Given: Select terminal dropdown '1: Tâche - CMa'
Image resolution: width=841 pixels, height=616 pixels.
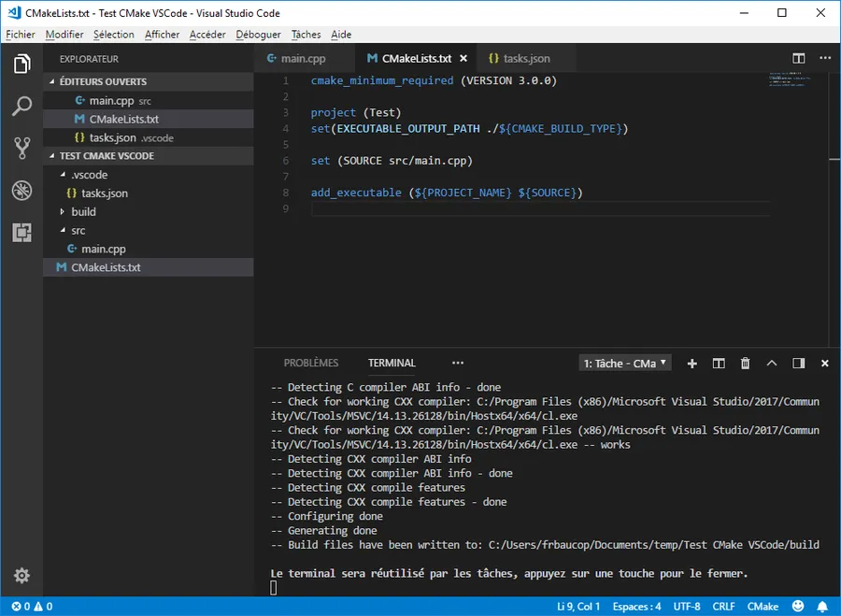Looking at the screenshot, I should pos(625,364).
